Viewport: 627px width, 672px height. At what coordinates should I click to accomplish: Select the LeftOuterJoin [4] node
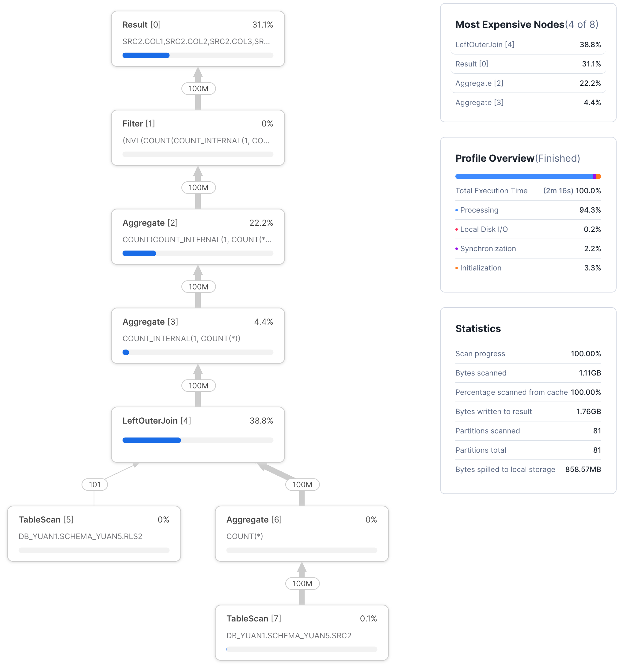(197, 434)
